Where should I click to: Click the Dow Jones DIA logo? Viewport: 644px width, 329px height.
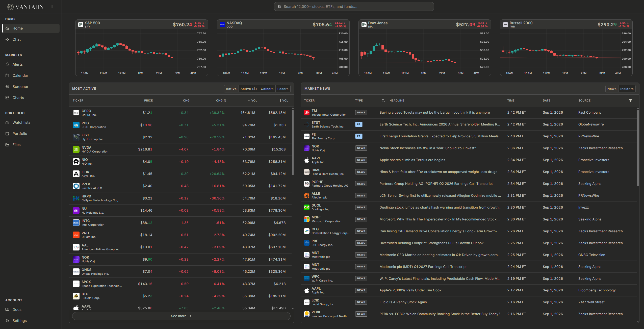click(x=364, y=24)
